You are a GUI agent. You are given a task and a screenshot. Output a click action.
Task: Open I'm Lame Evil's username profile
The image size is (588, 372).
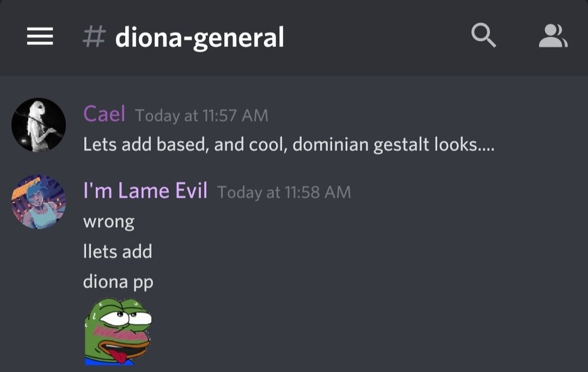[145, 191]
